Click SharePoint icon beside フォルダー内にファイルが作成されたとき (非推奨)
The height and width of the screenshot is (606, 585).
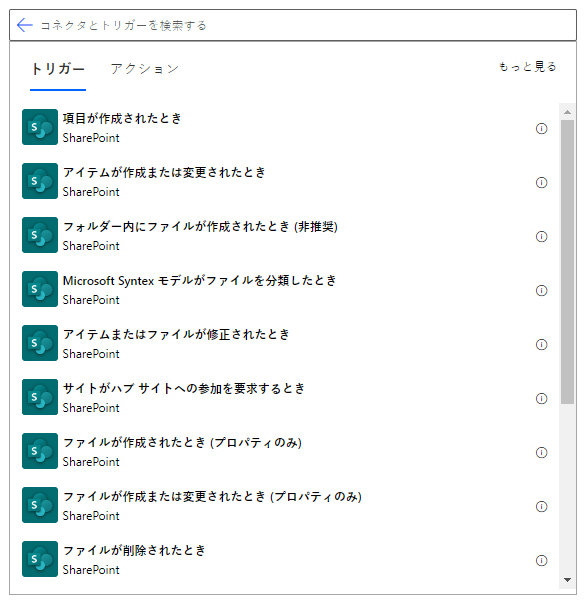tap(40, 235)
